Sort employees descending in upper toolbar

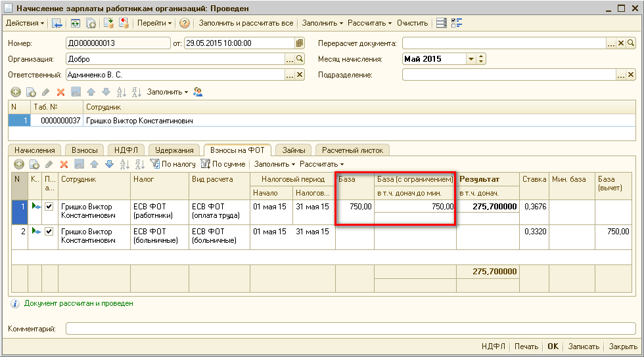[x=137, y=92]
